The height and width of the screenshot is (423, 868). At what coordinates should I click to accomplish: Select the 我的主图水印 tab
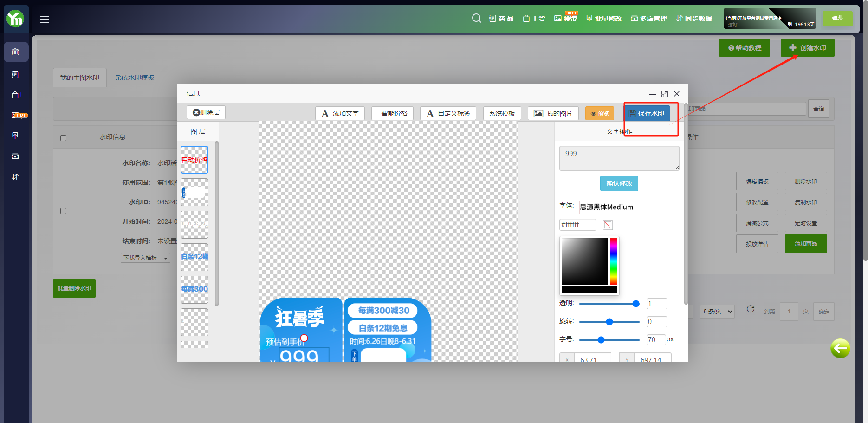pos(80,78)
